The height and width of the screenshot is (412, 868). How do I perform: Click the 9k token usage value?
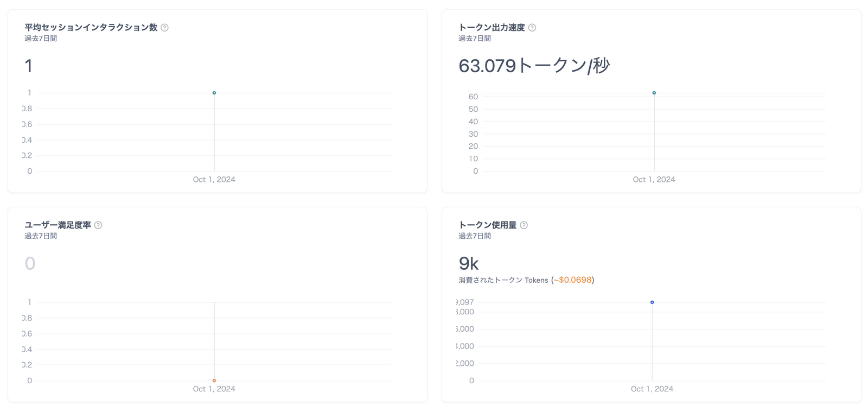point(469,263)
